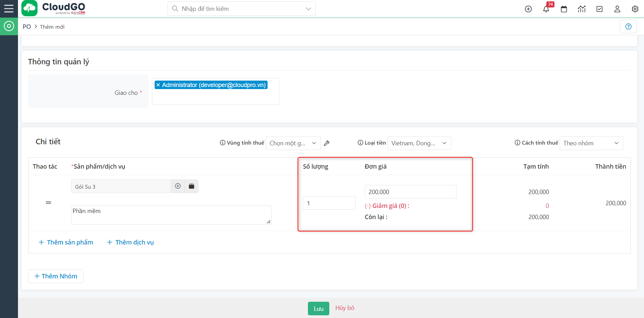Open the Loại tiền currency dropdown
This screenshot has width=644, height=318.
coord(419,143)
